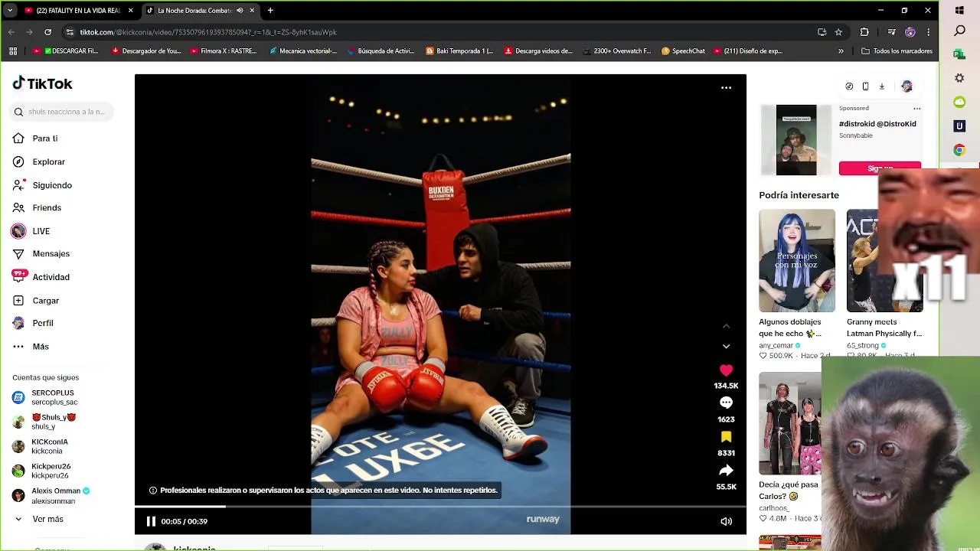The height and width of the screenshot is (551, 980).
Task: Open the apps grid in bookmarks bar
Action: coord(13,51)
